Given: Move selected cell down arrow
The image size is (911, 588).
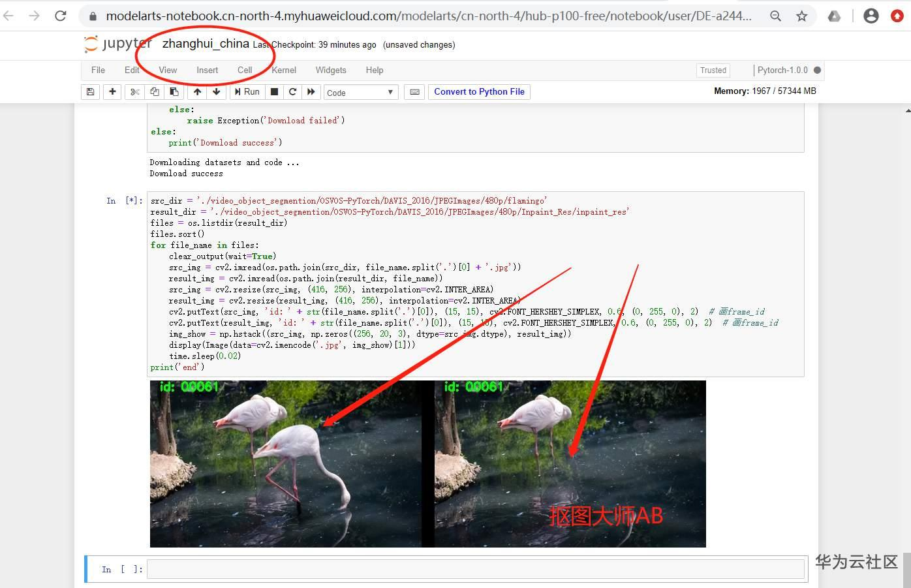Looking at the screenshot, I should [x=216, y=92].
